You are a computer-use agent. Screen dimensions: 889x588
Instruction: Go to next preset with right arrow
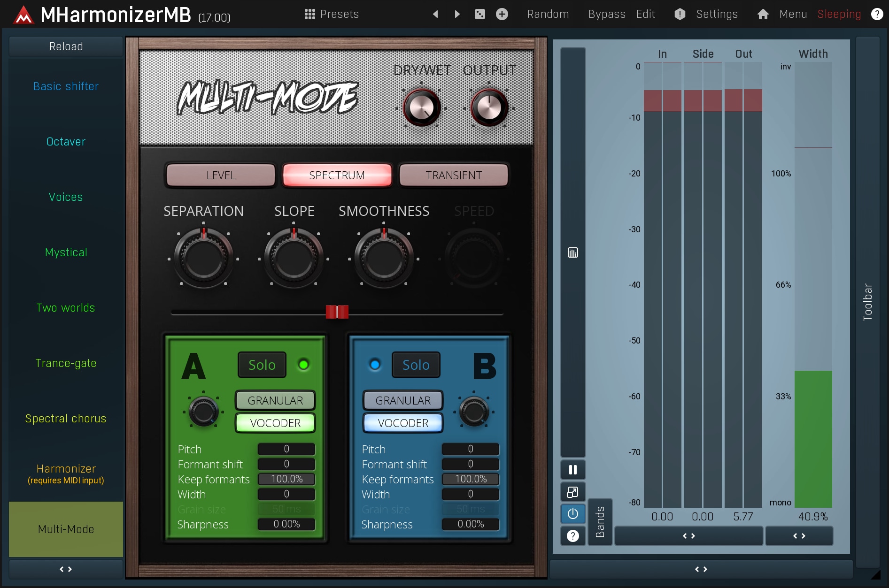[457, 14]
